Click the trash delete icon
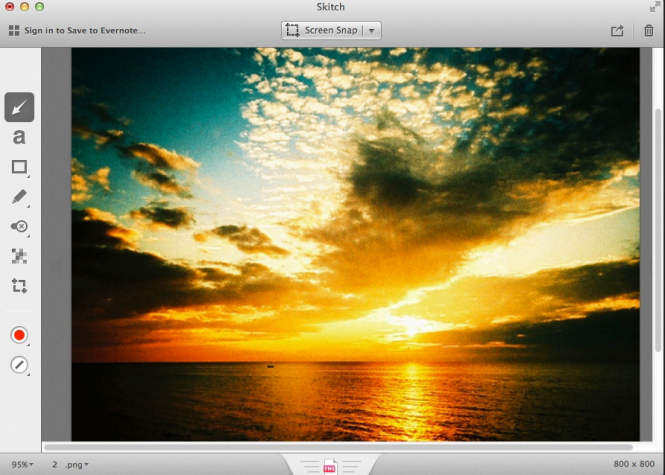The image size is (665, 475). [648, 31]
